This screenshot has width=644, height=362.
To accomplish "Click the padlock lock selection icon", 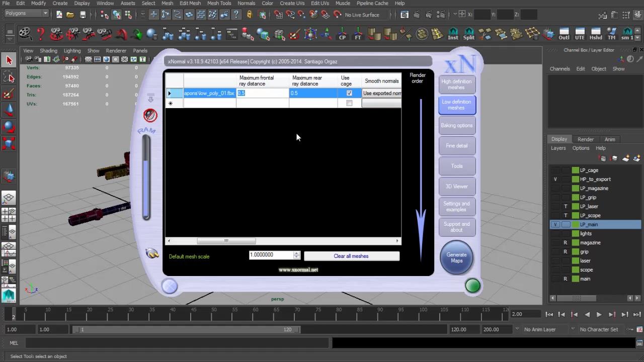I will [x=249, y=15].
